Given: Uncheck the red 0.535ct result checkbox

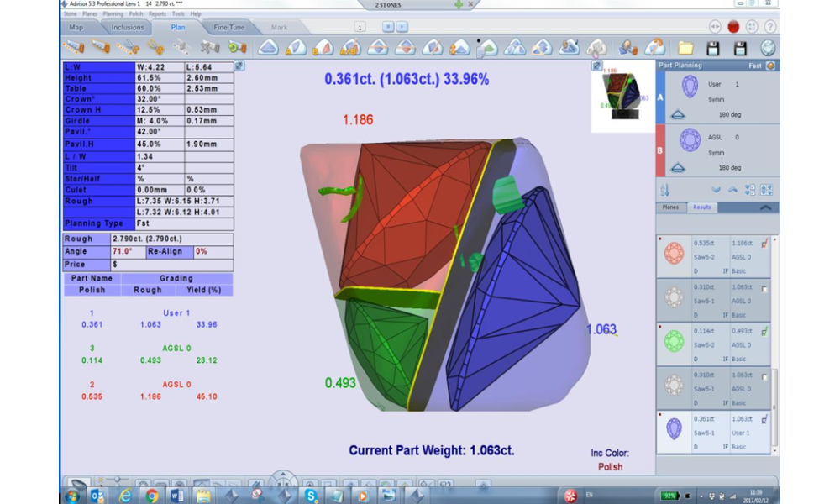Looking at the screenshot, I should [x=764, y=244].
